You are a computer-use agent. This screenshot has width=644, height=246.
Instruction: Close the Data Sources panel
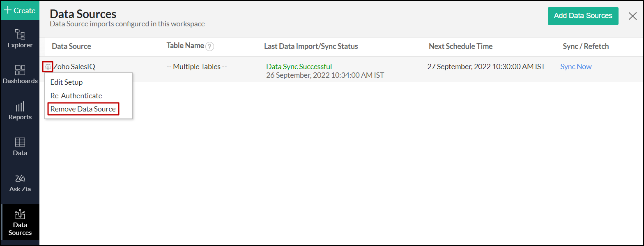(x=632, y=16)
